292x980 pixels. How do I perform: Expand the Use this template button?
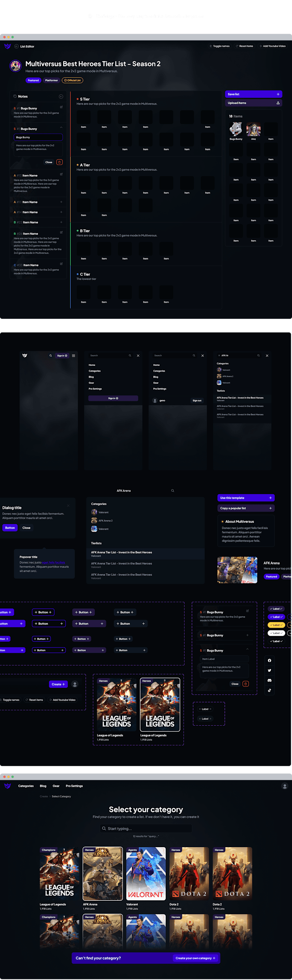point(246,498)
